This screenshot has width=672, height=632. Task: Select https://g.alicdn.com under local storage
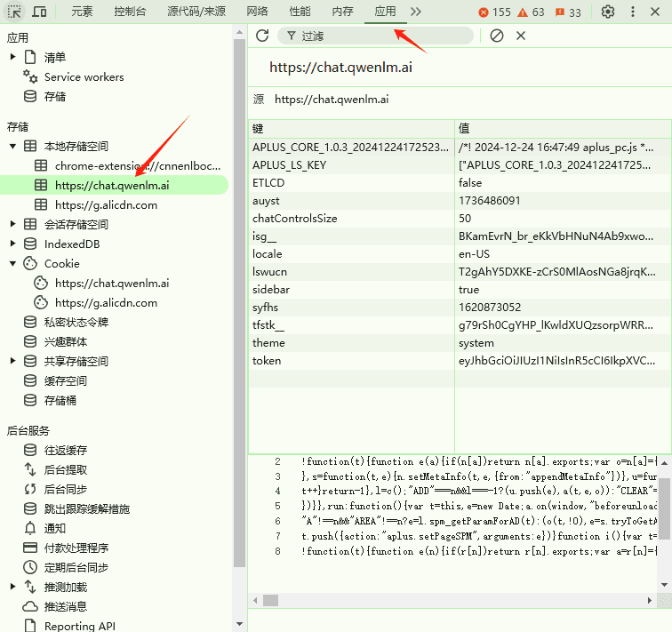(x=107, y=204)
